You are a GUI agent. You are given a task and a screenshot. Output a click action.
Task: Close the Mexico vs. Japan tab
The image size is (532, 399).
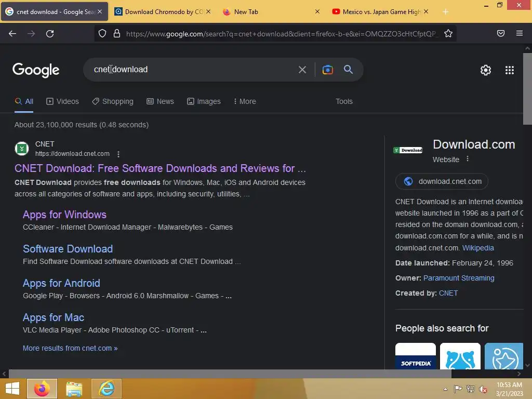coord(426,11)
